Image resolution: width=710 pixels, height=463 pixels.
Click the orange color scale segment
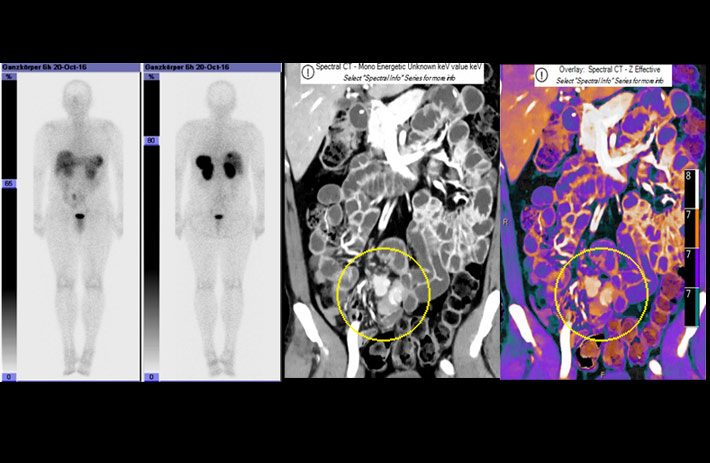(x=690, y=230)
